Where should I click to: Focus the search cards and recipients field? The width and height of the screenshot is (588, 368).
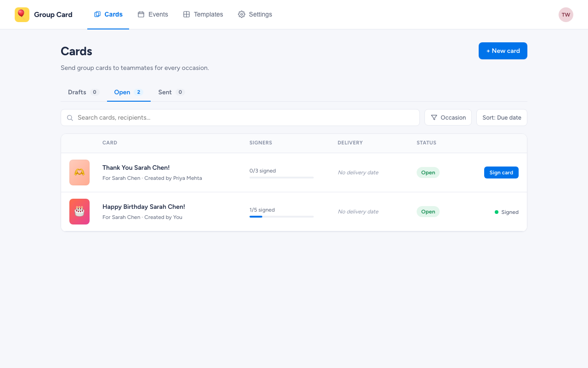(240, 117)
